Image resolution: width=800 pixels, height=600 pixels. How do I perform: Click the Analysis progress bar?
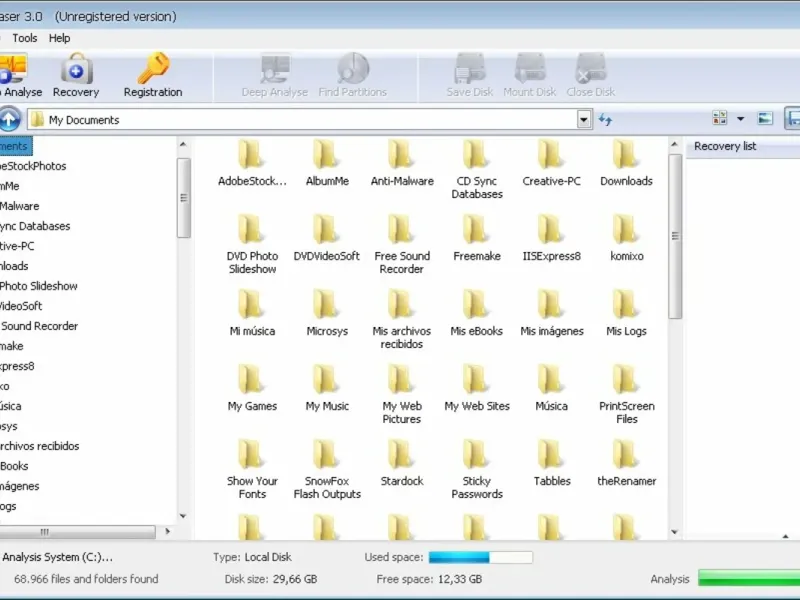[749, 579]
